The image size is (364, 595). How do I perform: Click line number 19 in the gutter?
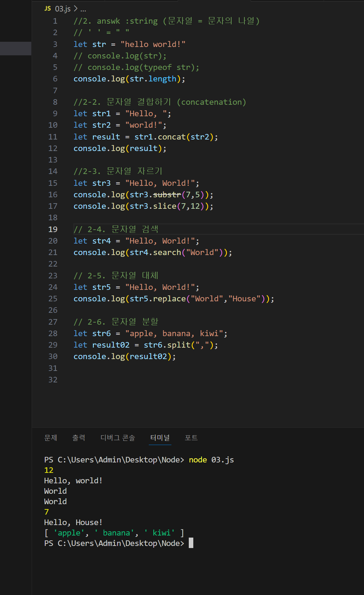click(x=53, y=229)
